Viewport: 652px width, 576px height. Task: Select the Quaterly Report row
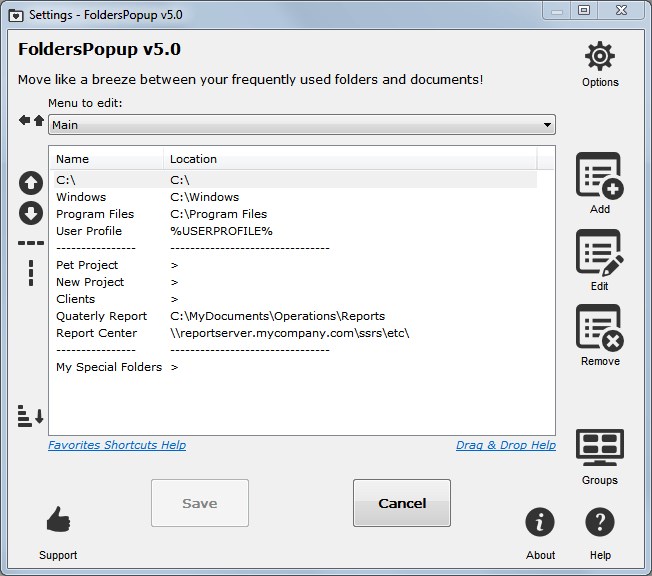tap(295, 316)
